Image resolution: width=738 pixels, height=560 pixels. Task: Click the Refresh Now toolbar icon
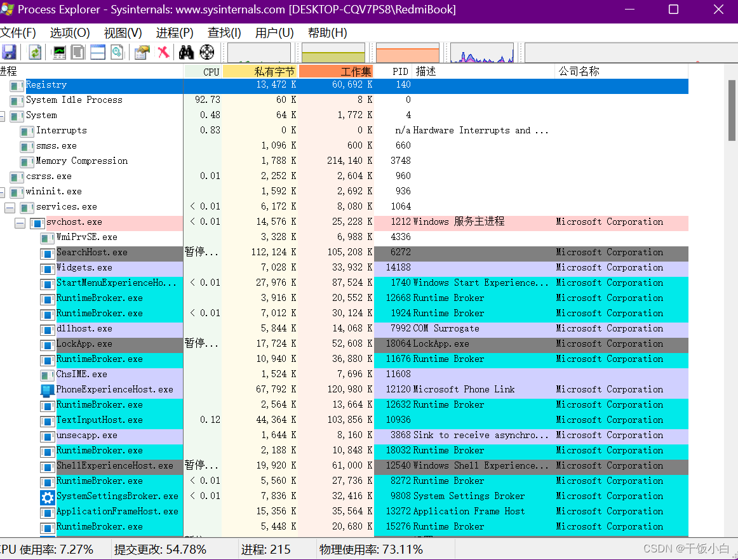point(35,52)
